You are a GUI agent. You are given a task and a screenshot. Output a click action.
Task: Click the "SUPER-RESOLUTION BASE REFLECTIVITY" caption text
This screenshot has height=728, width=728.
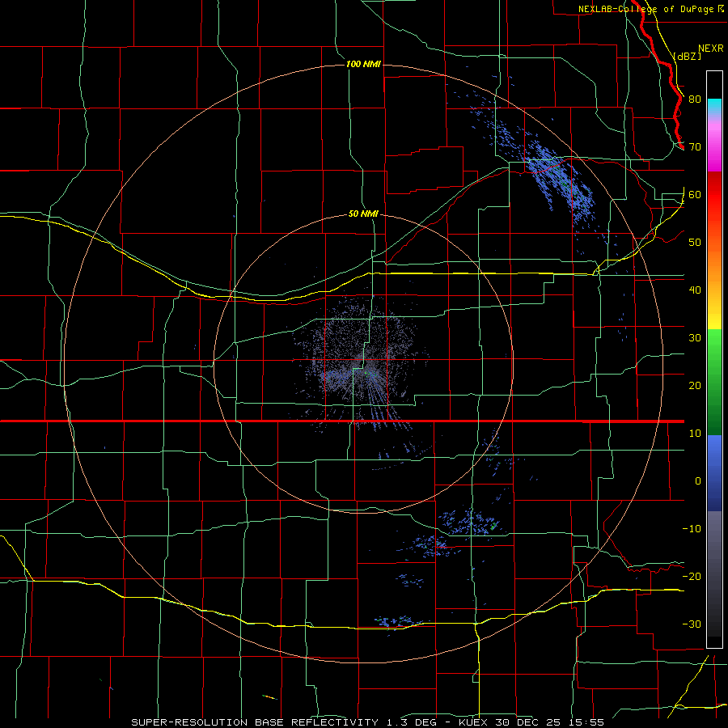click(255, 722)
